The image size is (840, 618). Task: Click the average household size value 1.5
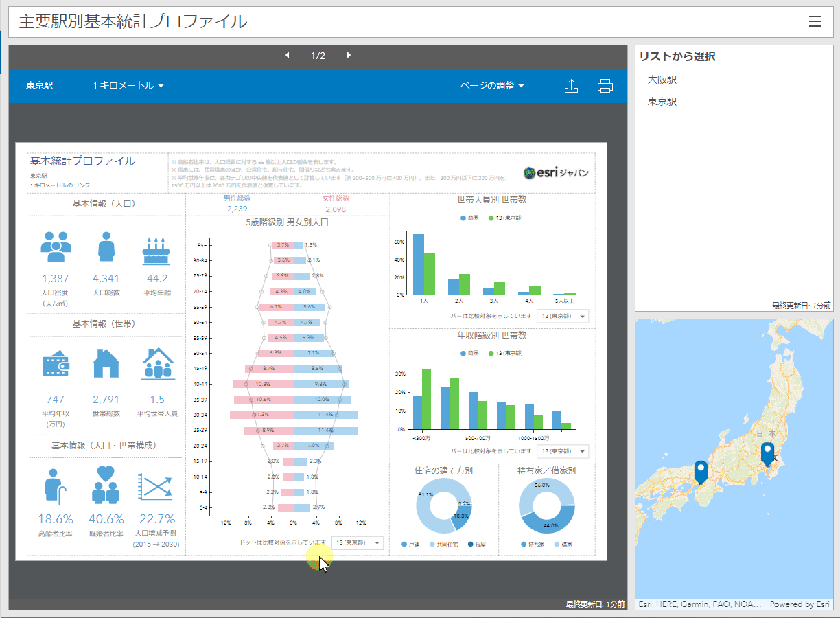[157, 399]
